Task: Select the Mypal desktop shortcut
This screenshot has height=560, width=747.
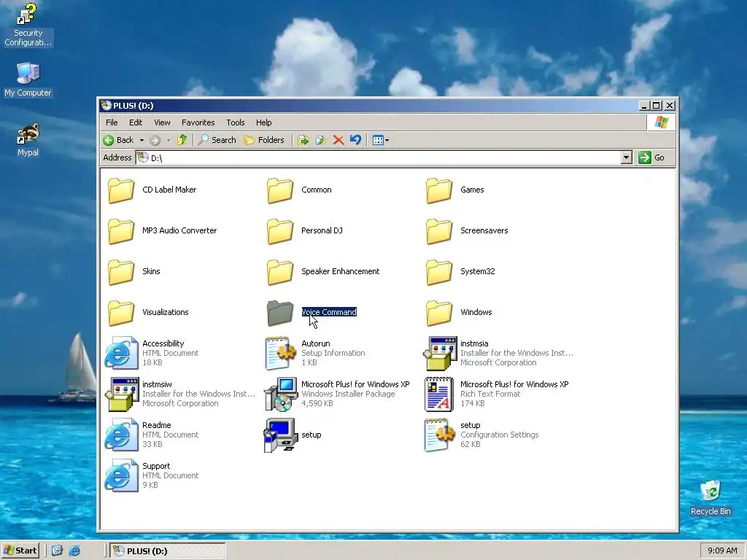Action: [28, 140]
